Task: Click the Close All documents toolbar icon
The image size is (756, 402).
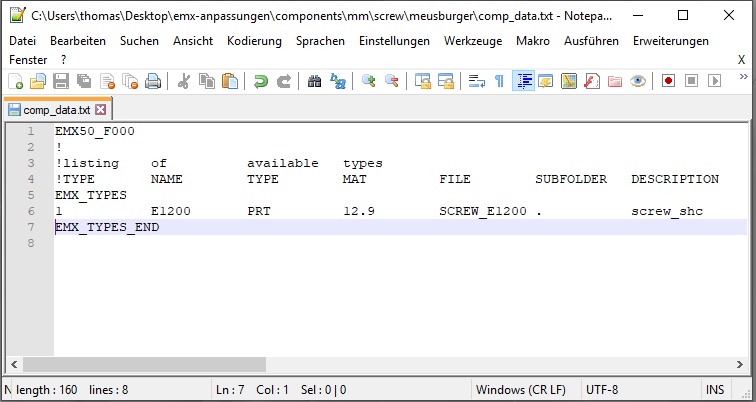Action: [130, 81]
